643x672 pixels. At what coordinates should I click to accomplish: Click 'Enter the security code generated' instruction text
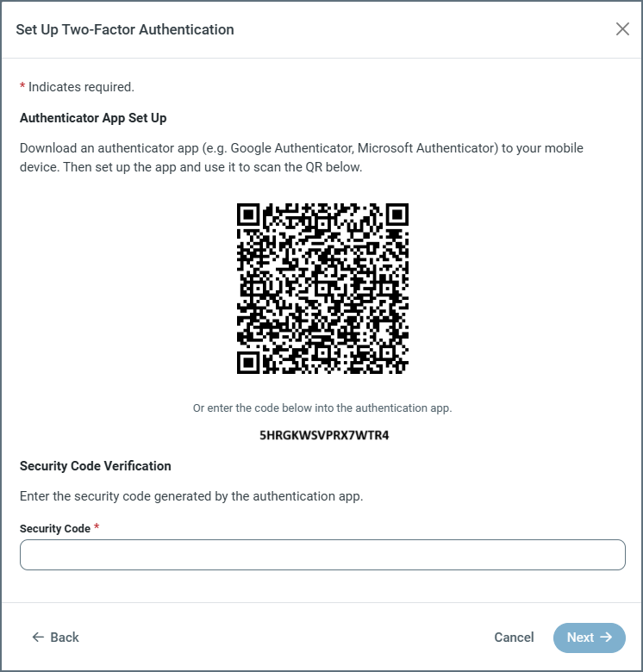(x=191, y=496)
